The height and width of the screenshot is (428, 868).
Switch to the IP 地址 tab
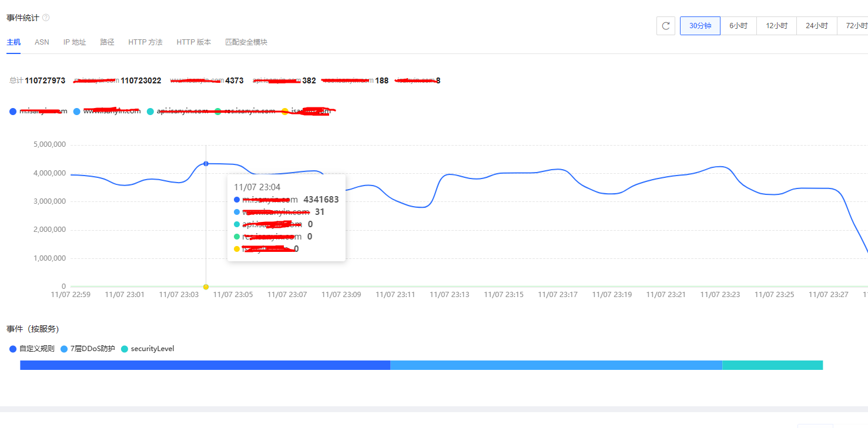[75, 42]
